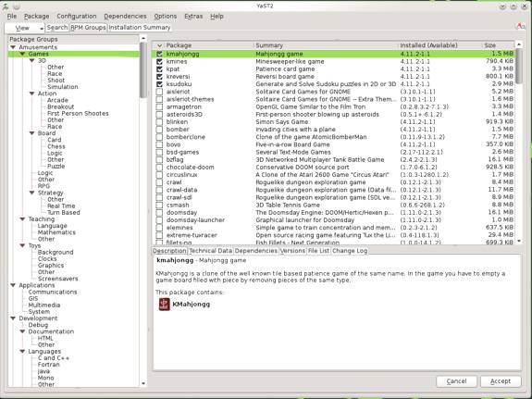The width and height of the screenshot is (532, 399).
Task: Collapse the Board subgroup arrow
Action: click(31, 133)
